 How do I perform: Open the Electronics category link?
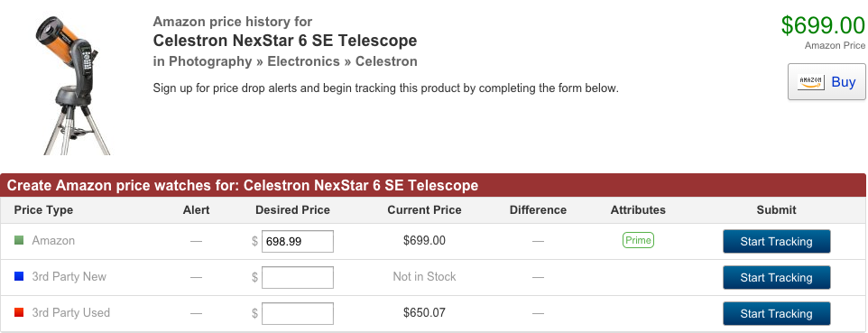pos(303,61)
